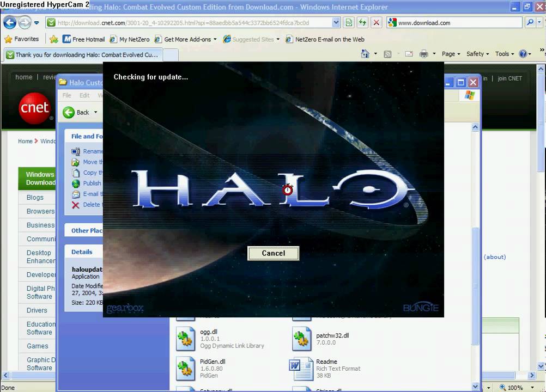Click the Home breadcrumb link
The image size is (546, 392).
(25, 141)
